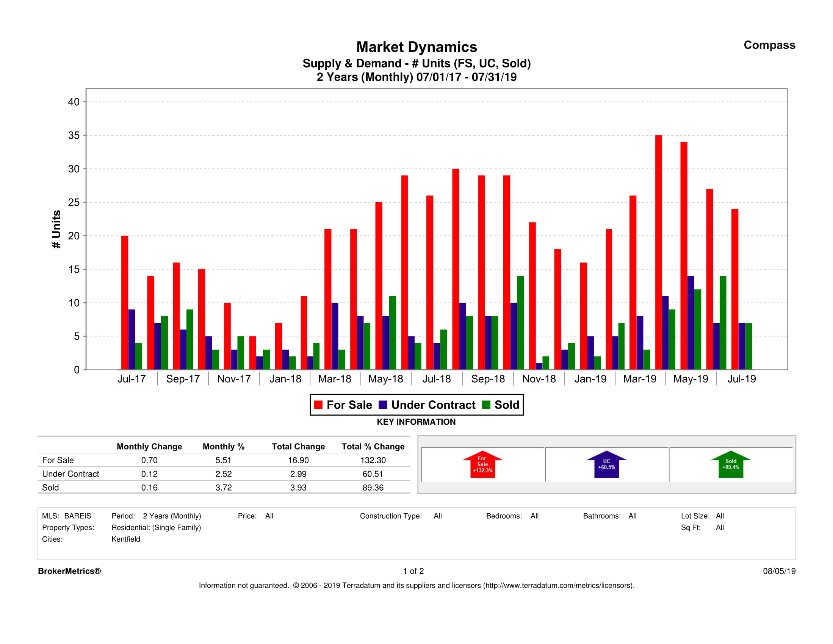Click the green Sold +89.4% arrow
The image size is (833, 644).
pyautogui.click(x=730, y=465)
